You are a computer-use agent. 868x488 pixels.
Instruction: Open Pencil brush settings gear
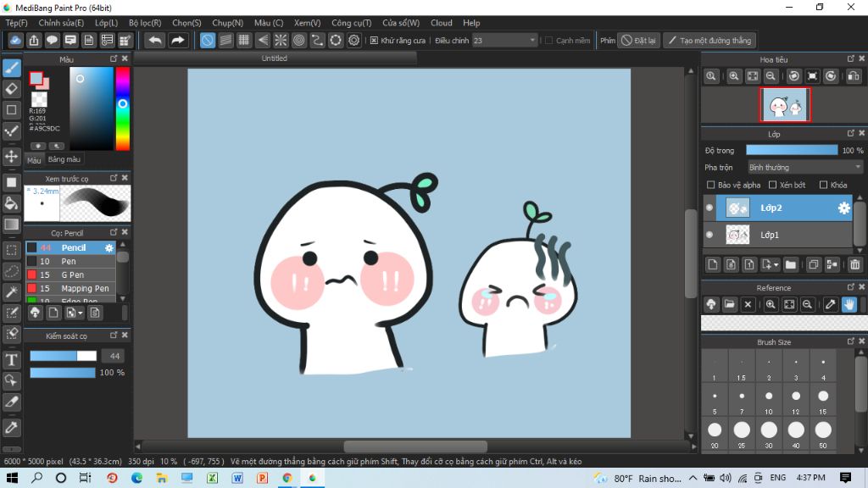[x=109, y=248]
